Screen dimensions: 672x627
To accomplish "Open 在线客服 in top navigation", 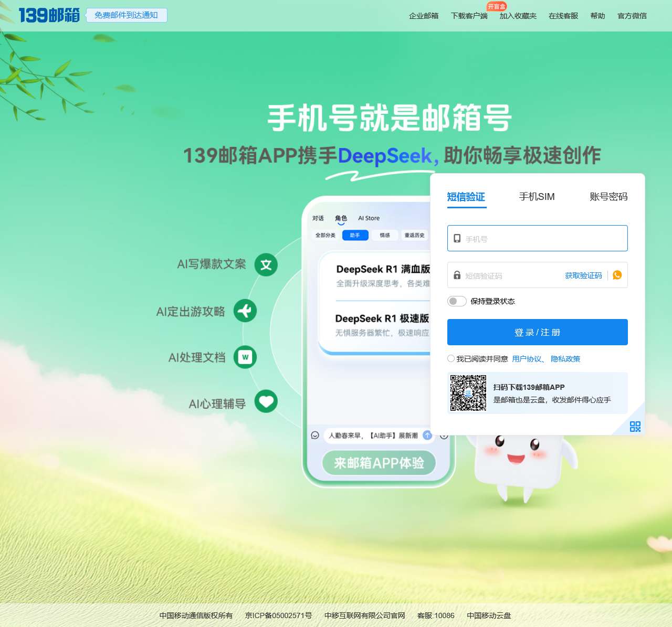I will (563, 16).
